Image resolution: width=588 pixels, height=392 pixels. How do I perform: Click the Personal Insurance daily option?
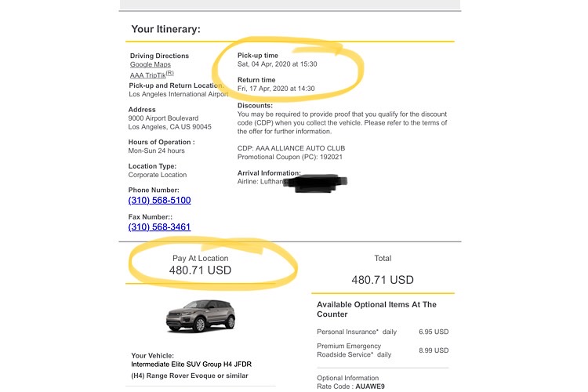coord(354,333)
